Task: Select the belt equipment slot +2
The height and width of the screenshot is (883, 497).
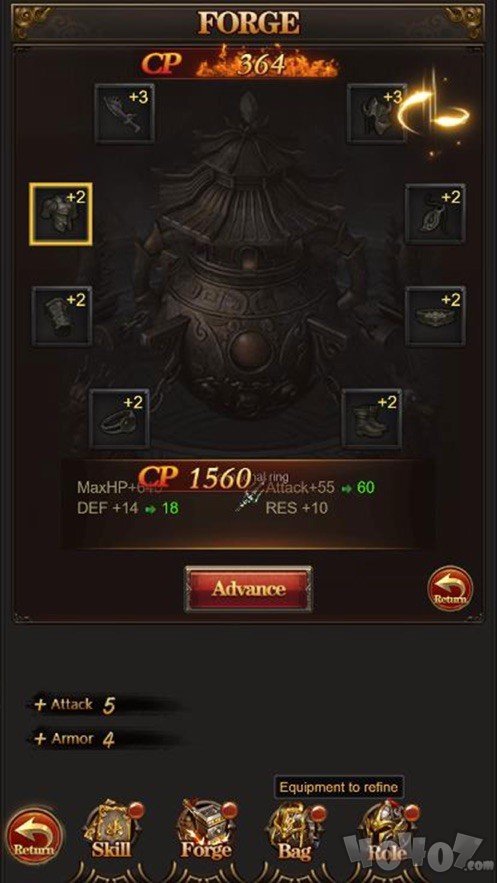Action: coord(435,316)
